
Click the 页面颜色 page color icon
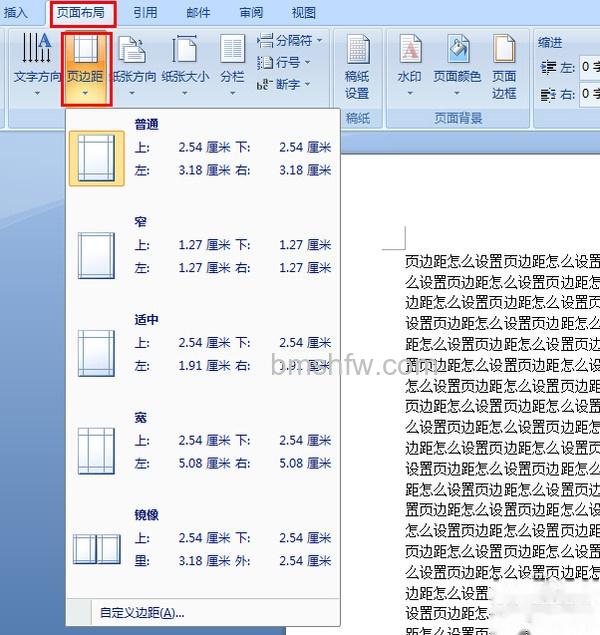tap(458, 49)
